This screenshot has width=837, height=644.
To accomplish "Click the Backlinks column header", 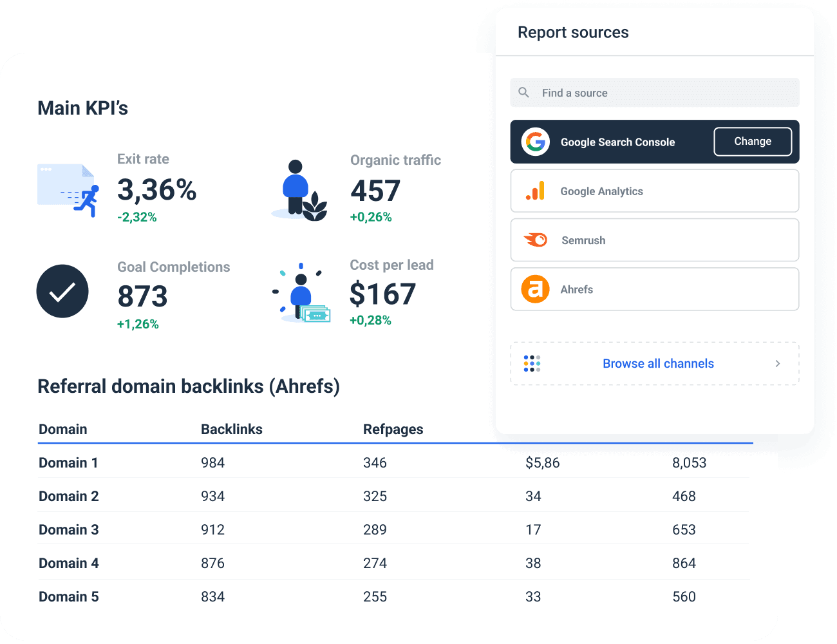I will (x=231, y=429).
